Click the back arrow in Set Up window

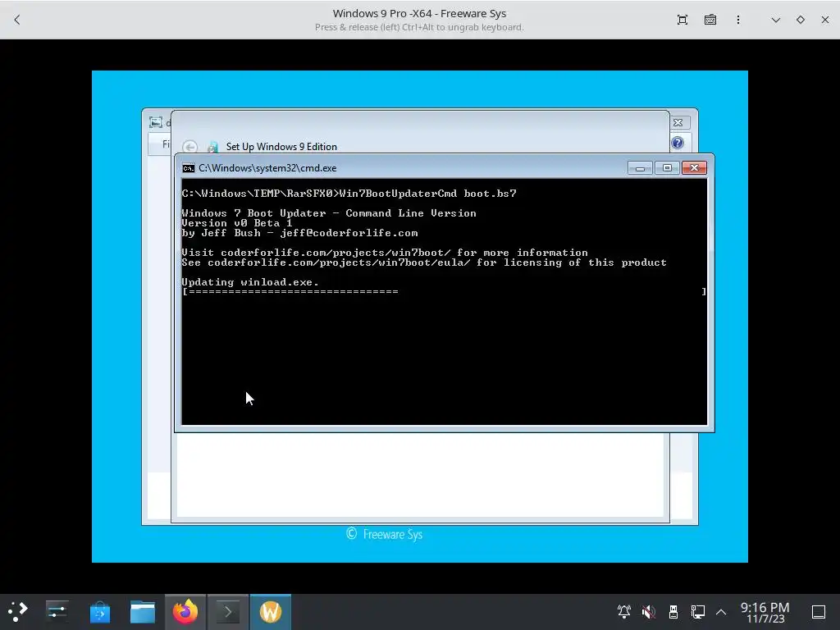pos(189,147)
